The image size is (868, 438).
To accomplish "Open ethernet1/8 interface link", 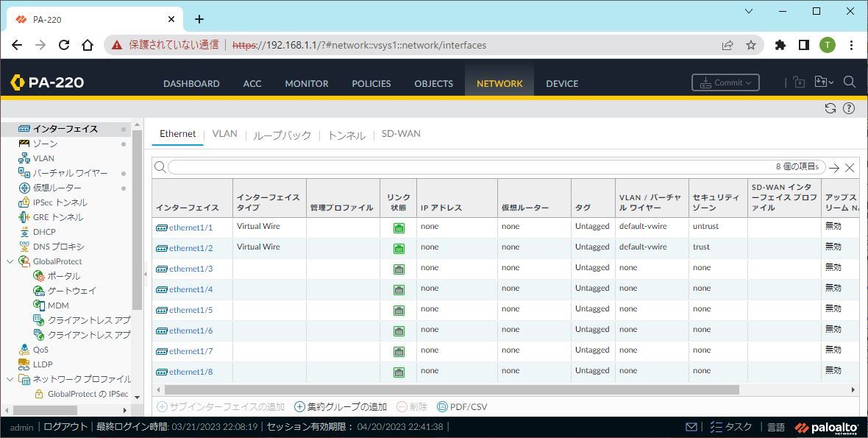I will [191, 372].
